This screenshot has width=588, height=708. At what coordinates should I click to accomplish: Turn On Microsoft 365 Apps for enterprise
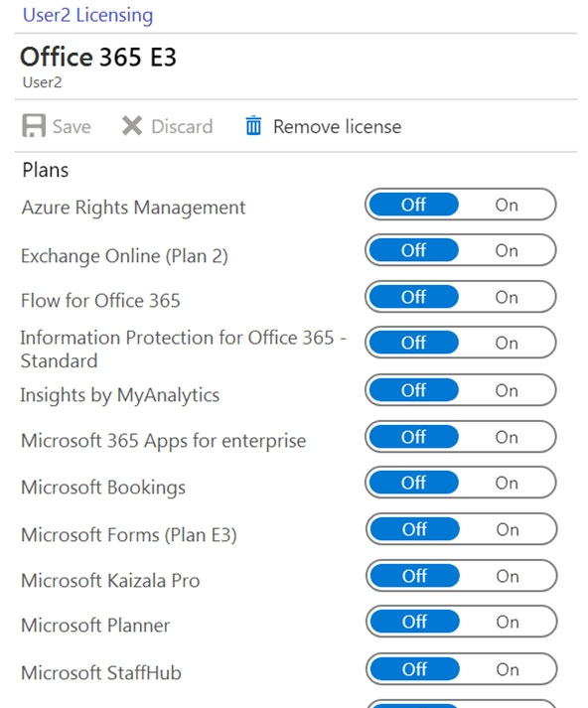pyautogui.click(x=507, y=437)
